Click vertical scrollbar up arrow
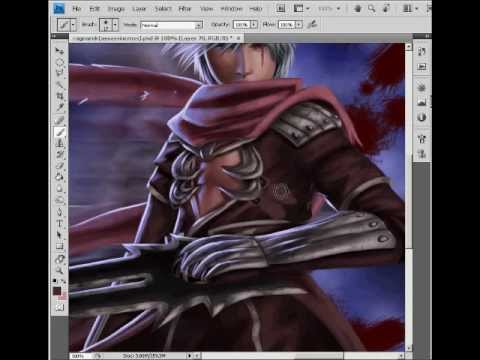 409,47
